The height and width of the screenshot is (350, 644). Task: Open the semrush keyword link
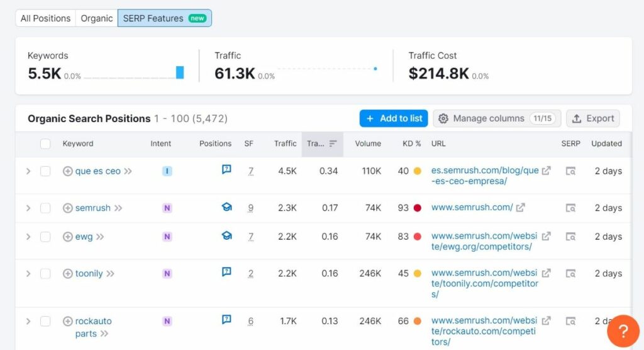point(93,208)
